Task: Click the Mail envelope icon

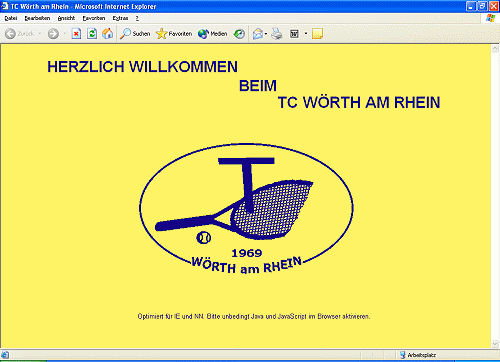Action: coord(258,34)
